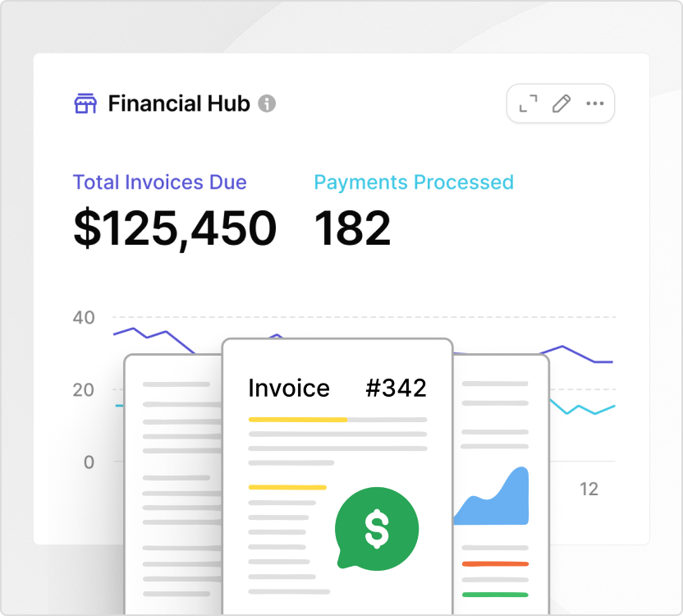Click the green dollar chat bubble icon
The image size is (683, 616).
[377, 528]
